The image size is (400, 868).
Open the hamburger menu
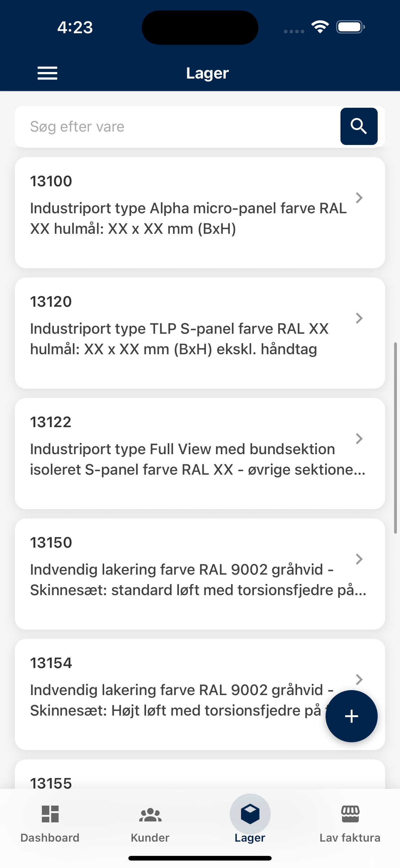[47, 73]
